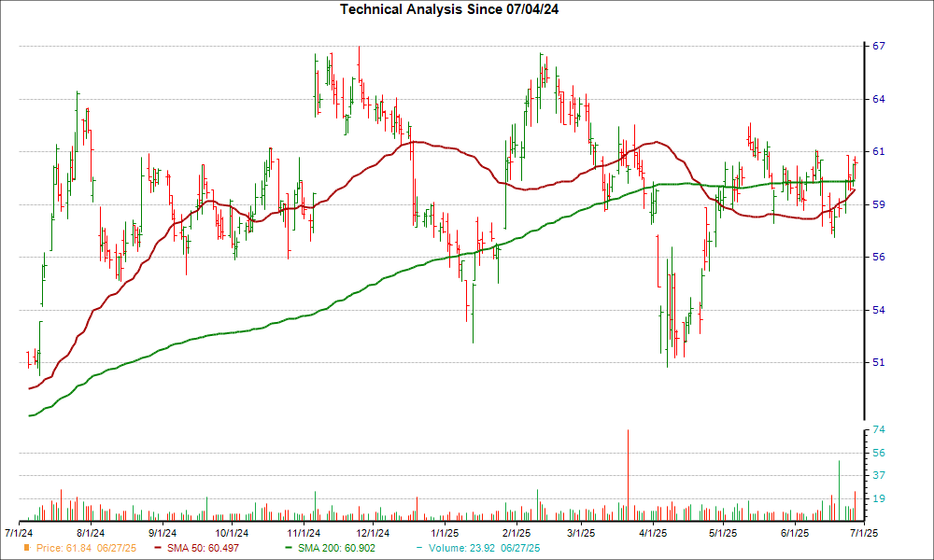Click the 67 price axis label
934x560 pixels.
coord(879,46)
